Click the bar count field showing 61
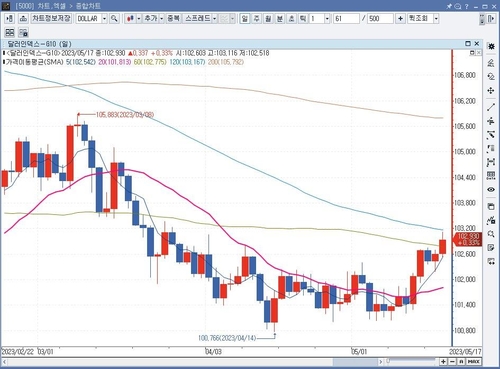The image size is (500, 369). [x=347, y=19]
